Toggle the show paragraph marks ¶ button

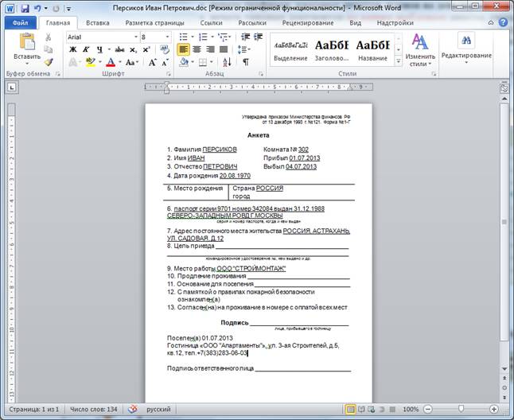pos(246,62)
